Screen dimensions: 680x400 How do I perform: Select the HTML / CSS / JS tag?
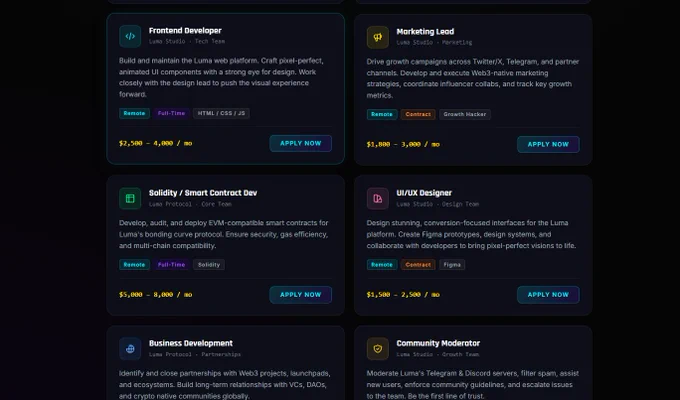(221, 113)
